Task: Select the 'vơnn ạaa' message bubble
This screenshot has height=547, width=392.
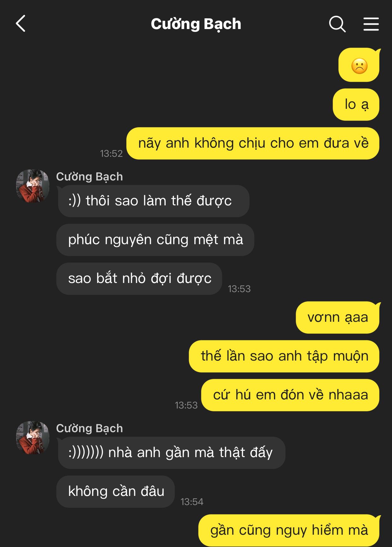Action: [x=338, y=318]
